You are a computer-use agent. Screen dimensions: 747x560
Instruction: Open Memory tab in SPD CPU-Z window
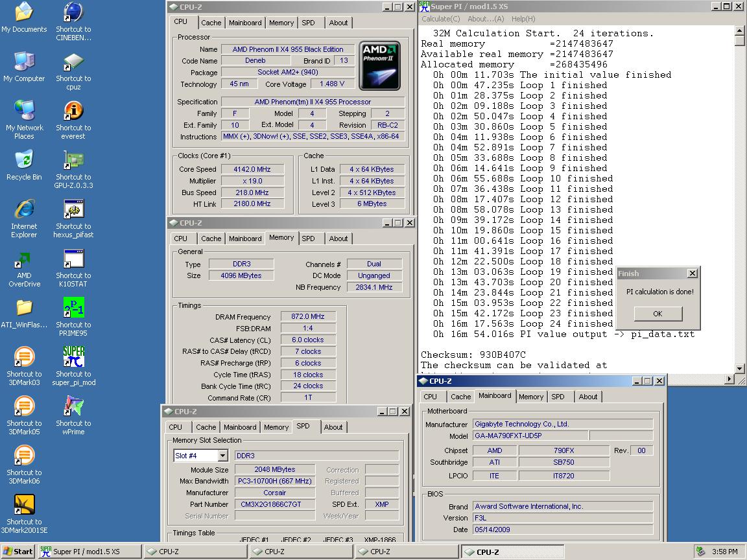276,427
